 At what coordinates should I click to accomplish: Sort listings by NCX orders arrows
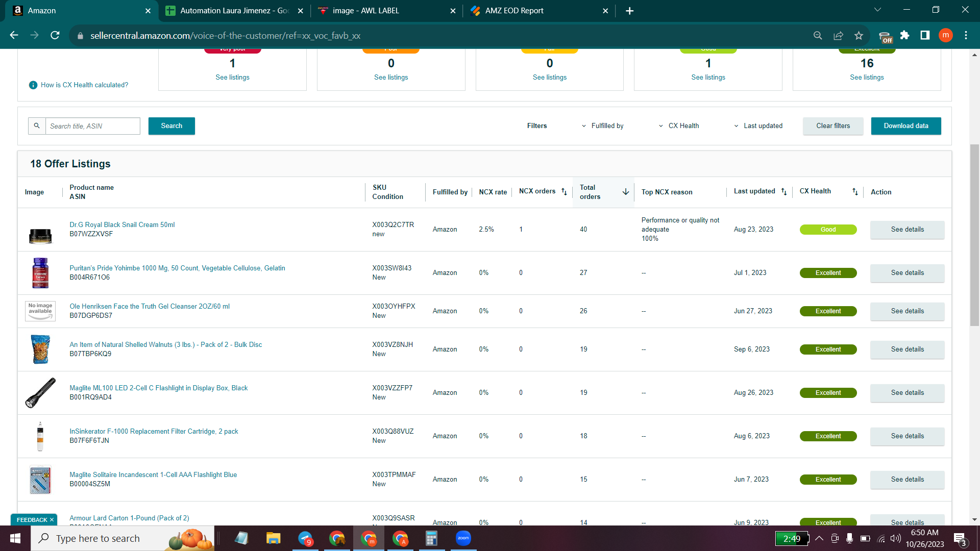pos(564,192)
